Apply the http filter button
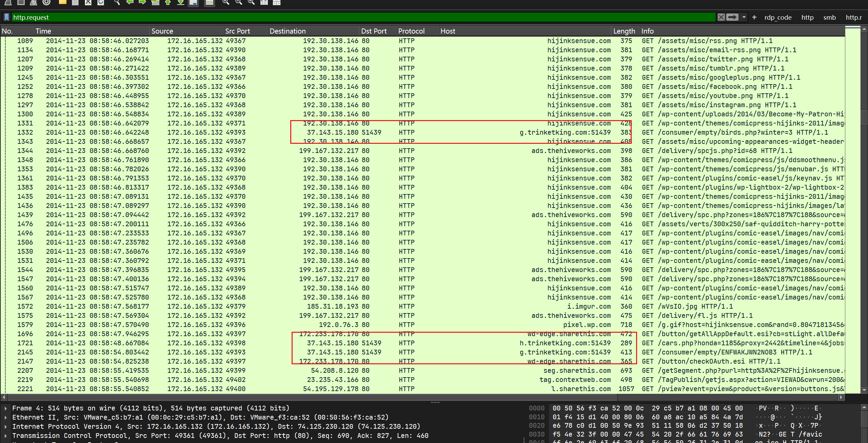 807,17
